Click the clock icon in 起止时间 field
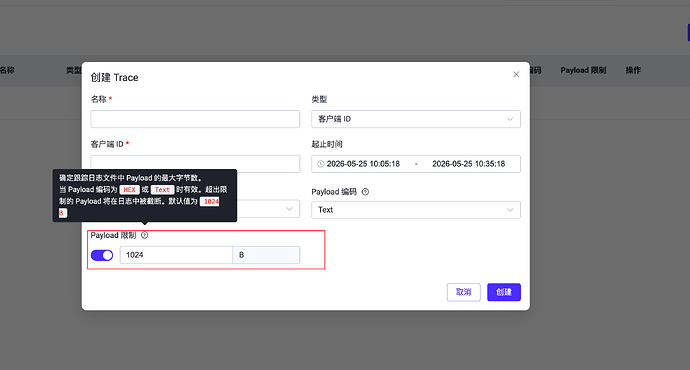Screen dimensions: 690x370 (x=321, y=164)
